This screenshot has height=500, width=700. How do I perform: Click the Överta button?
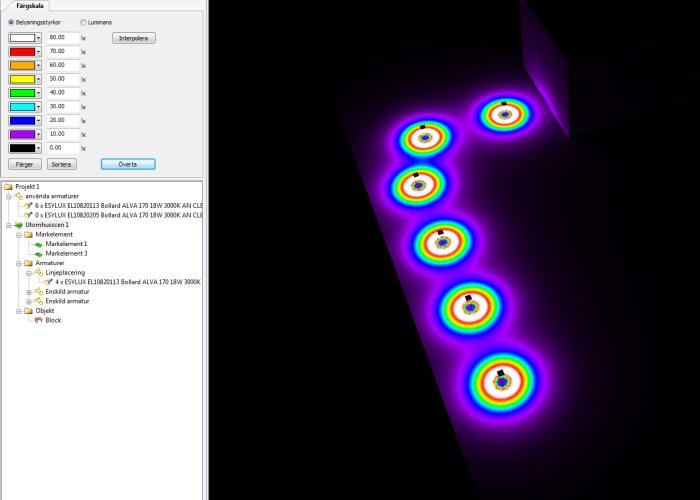(x=128, y=164)
